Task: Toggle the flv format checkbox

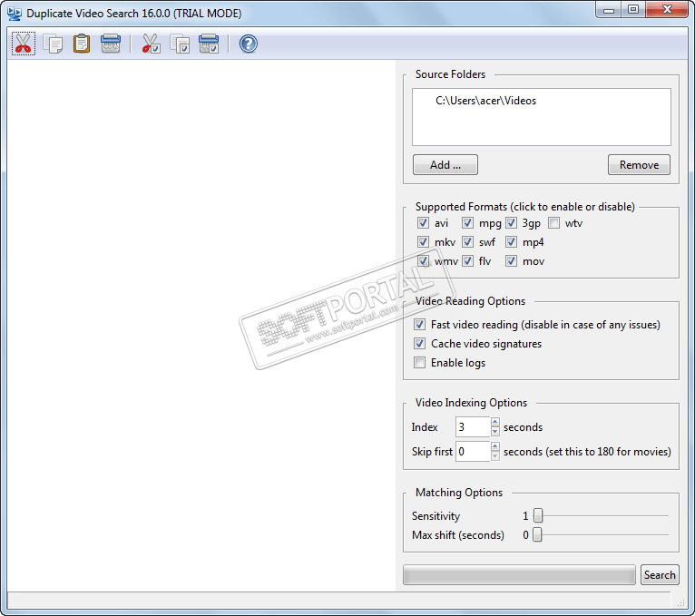Action: coord(467,261)
